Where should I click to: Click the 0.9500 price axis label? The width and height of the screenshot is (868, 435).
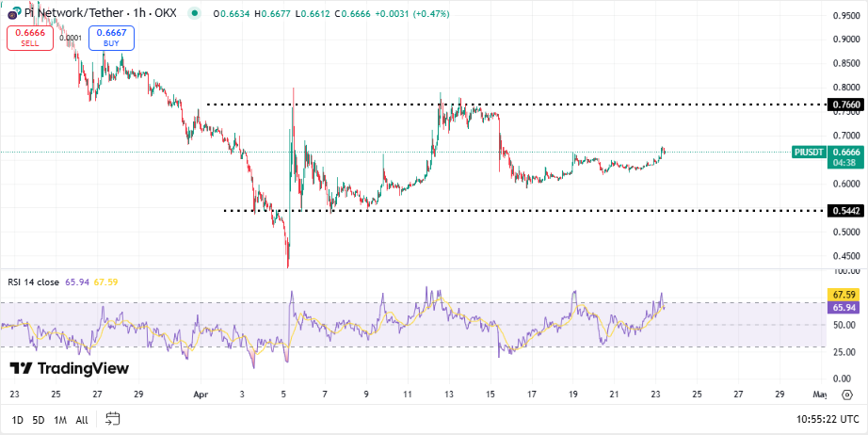[x=846, y=15]
